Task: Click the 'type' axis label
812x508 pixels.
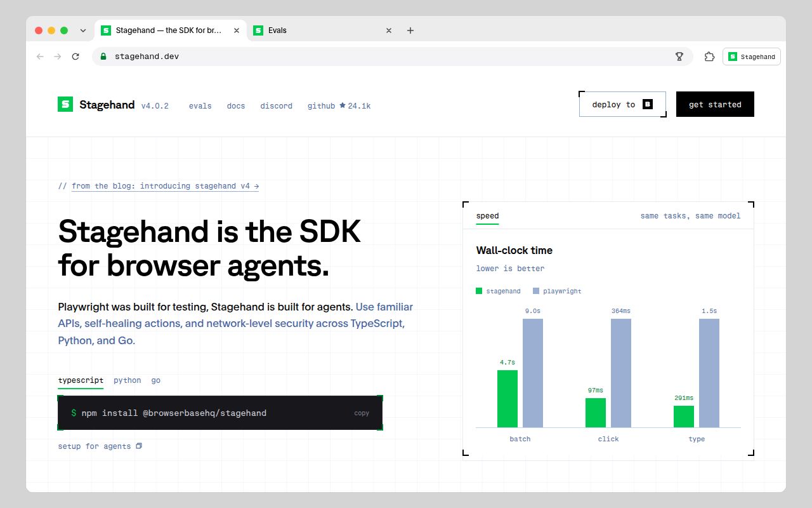Action: point(697,439)
